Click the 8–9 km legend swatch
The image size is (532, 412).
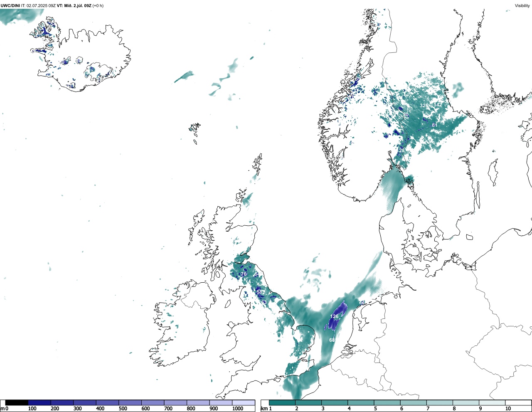click(x=466, y=402)
